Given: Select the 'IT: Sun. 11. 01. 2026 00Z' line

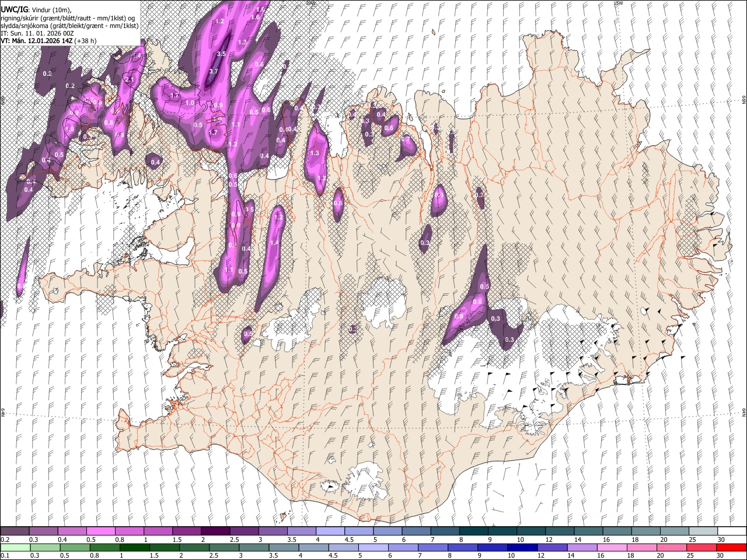Looking at the screenshot, I should pyautogui.click(x=37, y=33).
